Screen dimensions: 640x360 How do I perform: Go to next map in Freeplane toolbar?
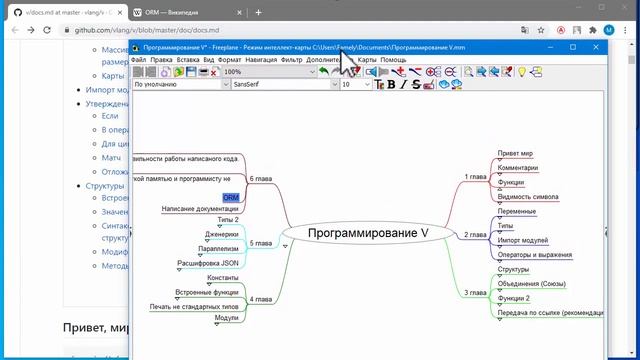coord(151,72)
